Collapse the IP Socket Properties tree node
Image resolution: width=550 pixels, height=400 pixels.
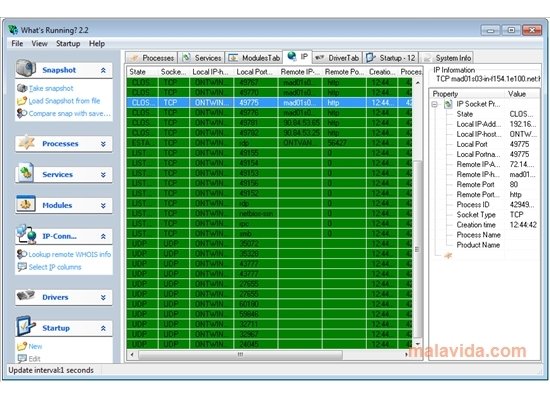pyautogui.click(x=435, y=104)
